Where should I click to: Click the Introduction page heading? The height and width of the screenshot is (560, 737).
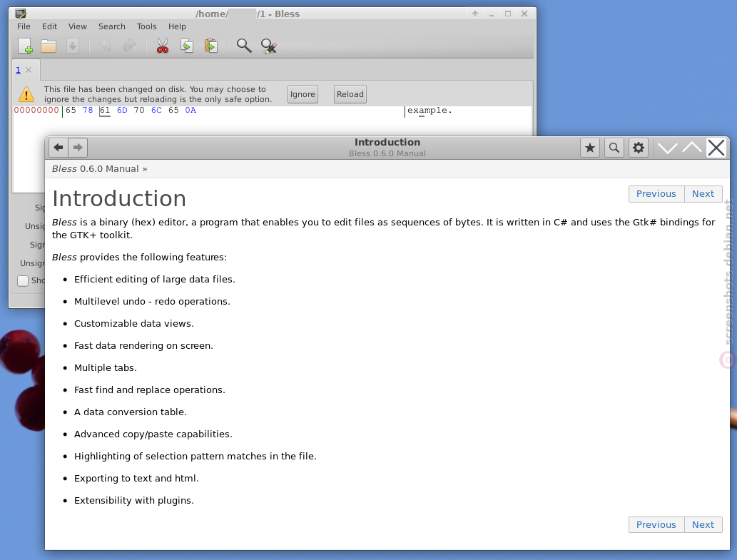click(119, 198)
